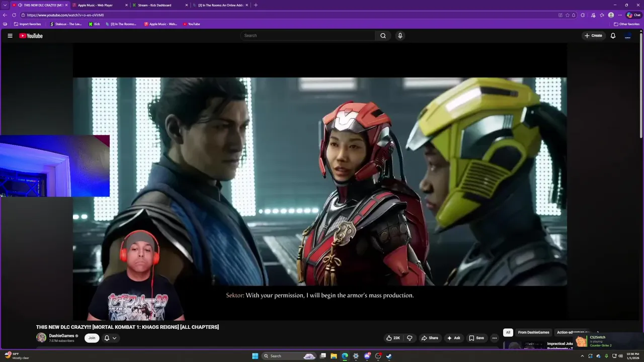The width and height of the screenshot is (644, 362).
Task: Open the clock showing 10:38 PM
Action: [633, 356]
